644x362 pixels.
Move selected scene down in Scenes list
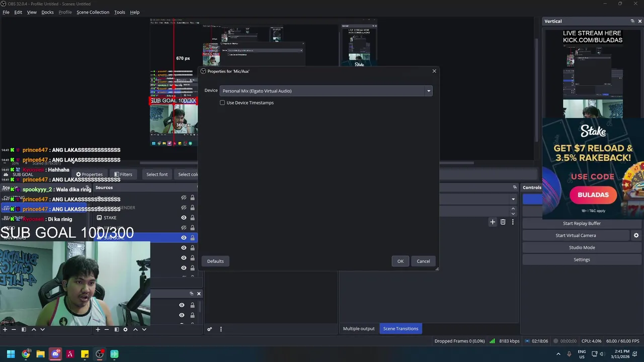[43, 329]
